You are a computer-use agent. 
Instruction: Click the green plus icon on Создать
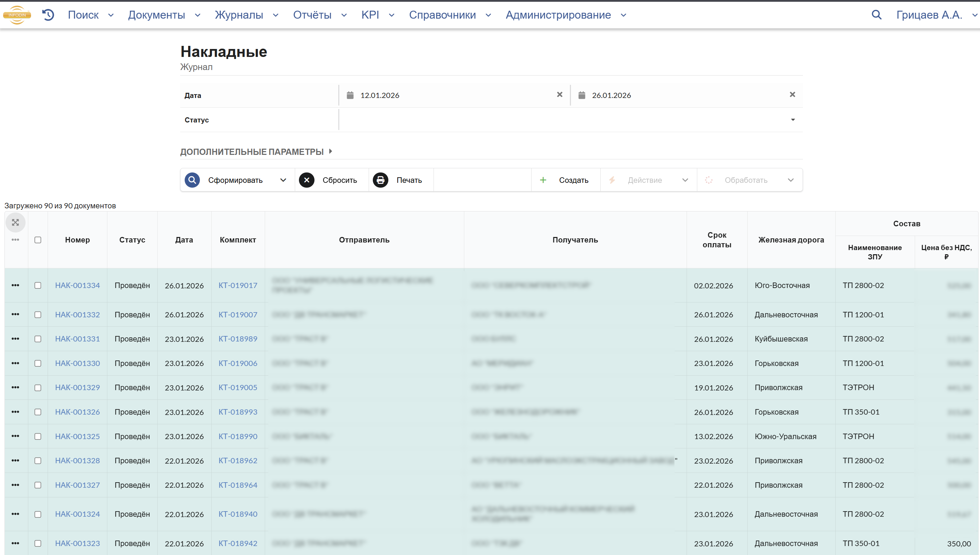[x=543, y=180]
